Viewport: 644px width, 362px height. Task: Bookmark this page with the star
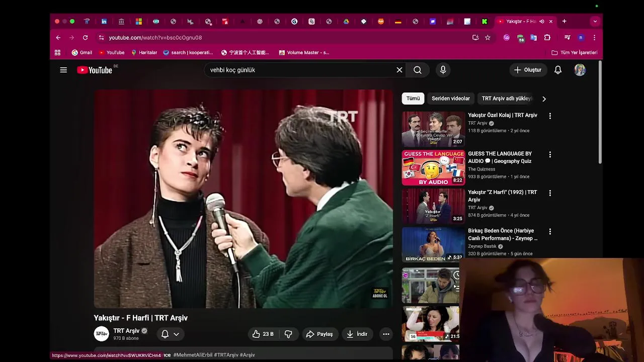click(488, 37)
